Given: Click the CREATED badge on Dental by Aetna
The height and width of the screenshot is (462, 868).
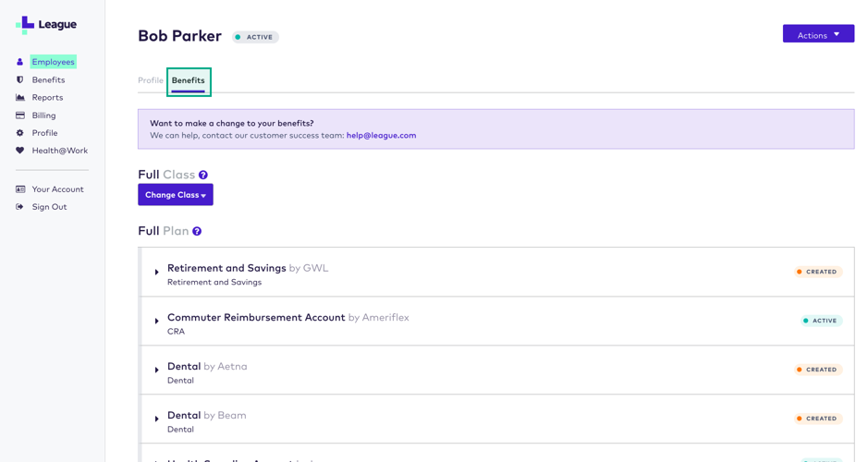Looking at the screenshot, I should tap(818, 370).
